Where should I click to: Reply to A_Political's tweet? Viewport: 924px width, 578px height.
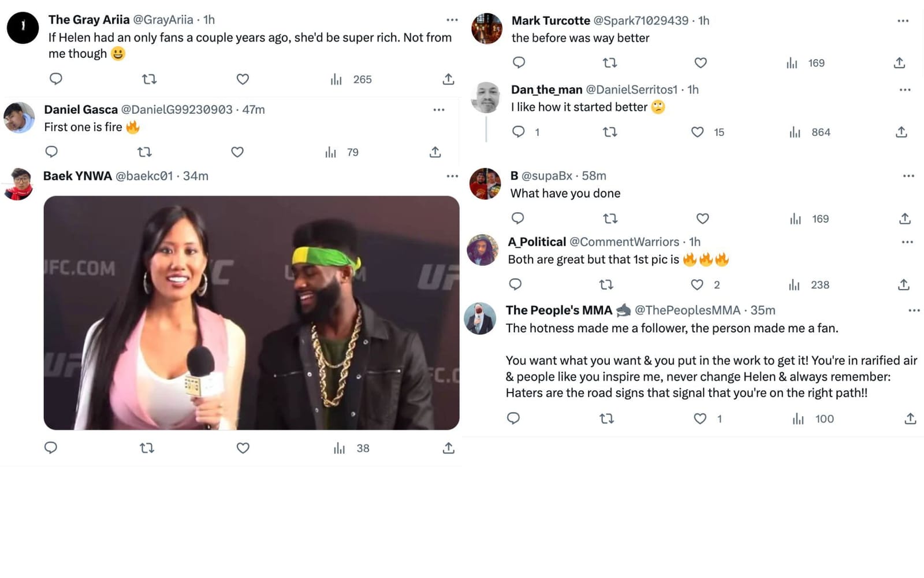[x=515, y=284]
